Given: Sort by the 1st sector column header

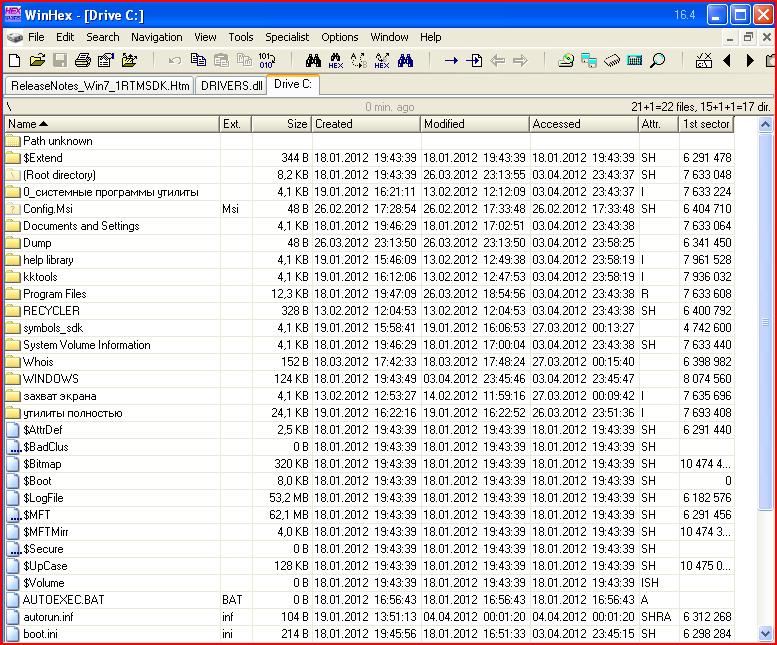Looking at the screenshot, I should point(707,124).
